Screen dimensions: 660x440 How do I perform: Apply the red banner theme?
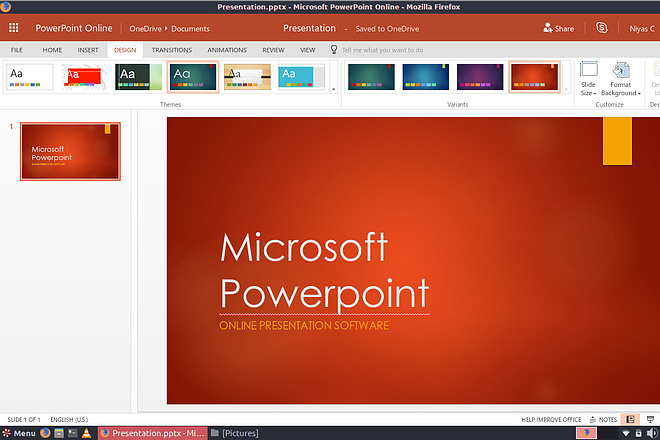84,77
